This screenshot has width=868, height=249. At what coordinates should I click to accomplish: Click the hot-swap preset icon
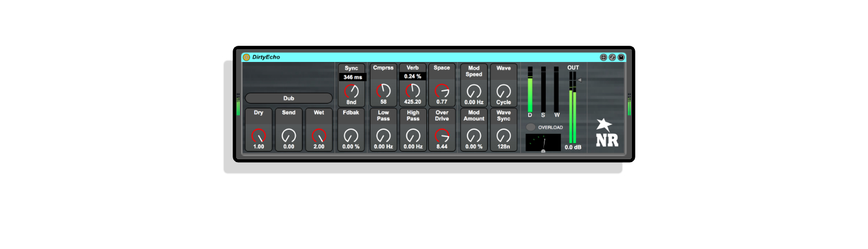612,57
